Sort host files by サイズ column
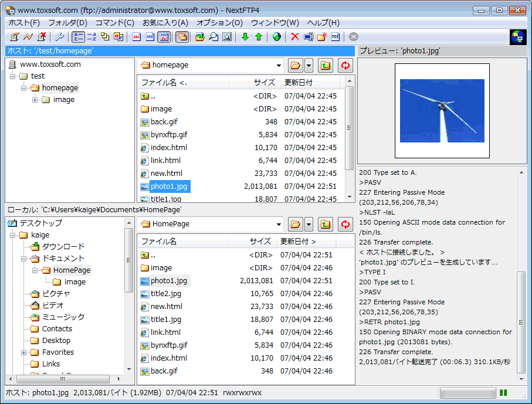 tap(255, 83)
